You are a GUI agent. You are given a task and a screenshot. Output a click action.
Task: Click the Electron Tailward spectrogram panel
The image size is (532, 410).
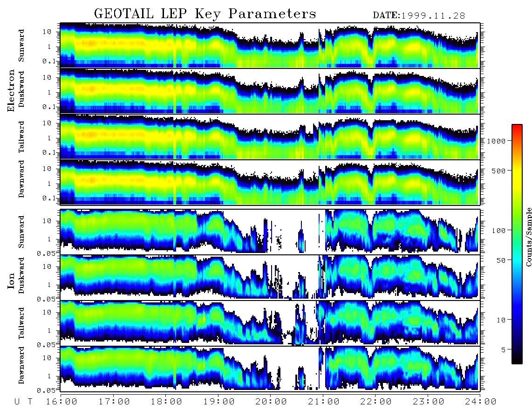click(270, 137)
